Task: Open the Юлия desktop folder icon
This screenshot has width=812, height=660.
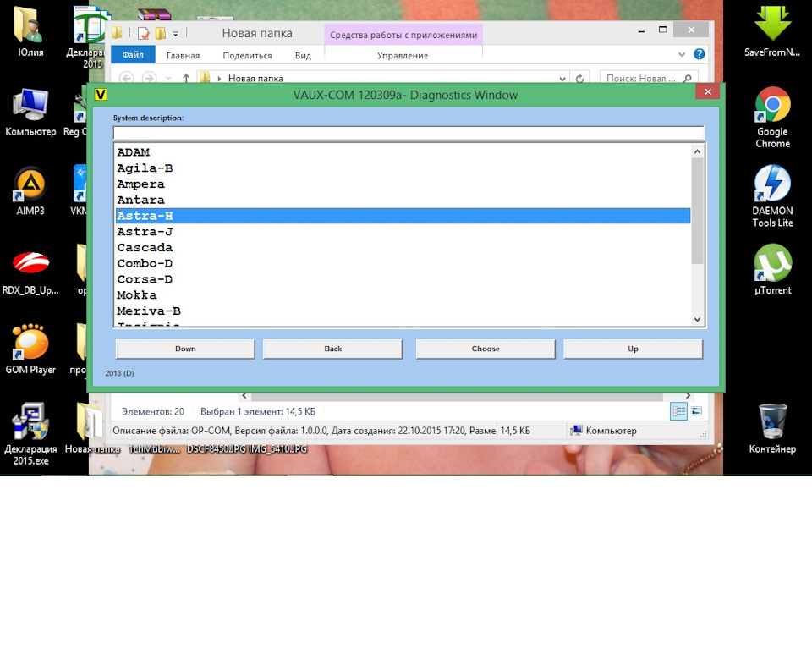Action: tap(30, 31)
